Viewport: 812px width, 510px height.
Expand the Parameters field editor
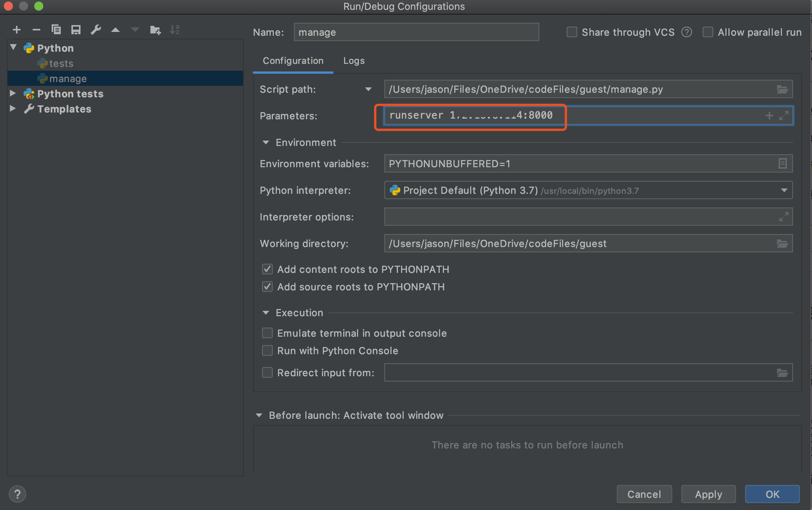pyautogui.click(x=784, y=116)
